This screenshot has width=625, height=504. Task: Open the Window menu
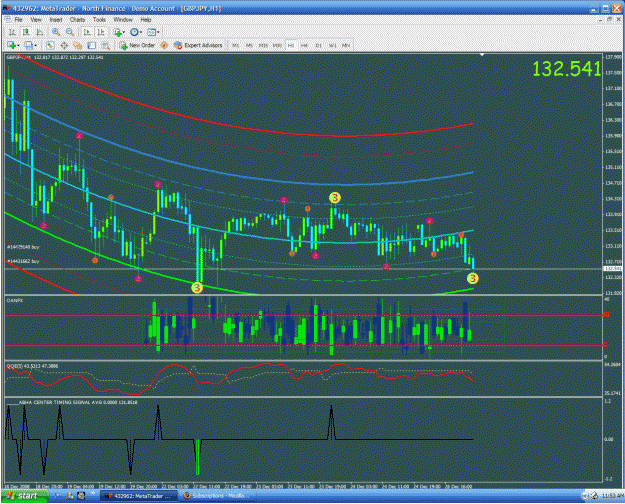pyautogui.click(x=123, y=20)
